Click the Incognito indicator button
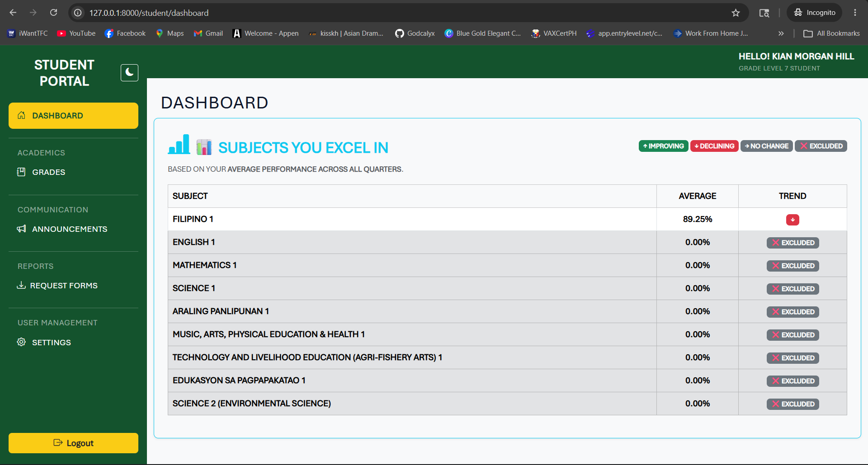The height and width of the screenshot is (465, 868). (x=814, y=13)
